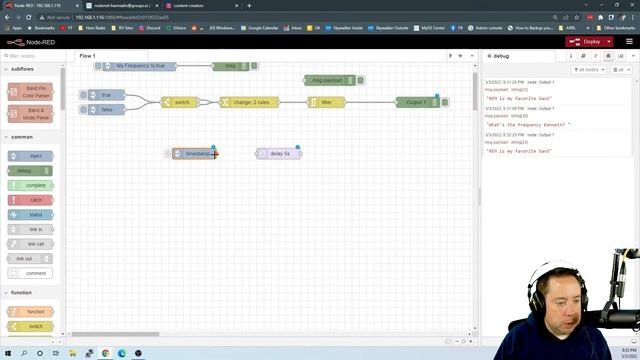Click the horizontal canvas scrollbar

coord(116,334)
